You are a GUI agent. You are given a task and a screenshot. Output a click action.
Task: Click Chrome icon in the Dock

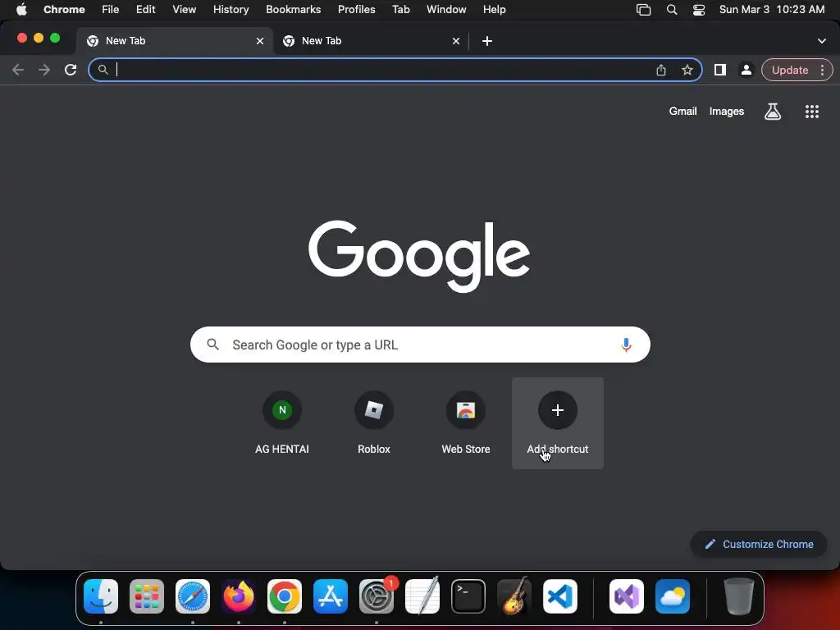click(x=285, y=596)
